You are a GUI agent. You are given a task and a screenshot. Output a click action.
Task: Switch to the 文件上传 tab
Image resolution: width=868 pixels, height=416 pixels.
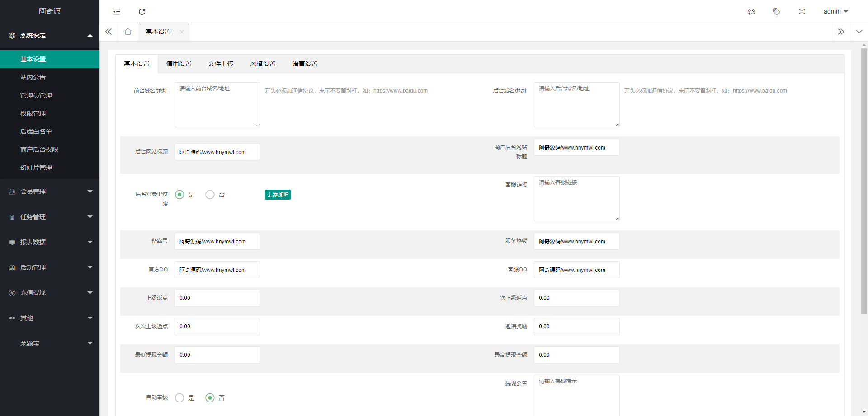click(221, 64)
